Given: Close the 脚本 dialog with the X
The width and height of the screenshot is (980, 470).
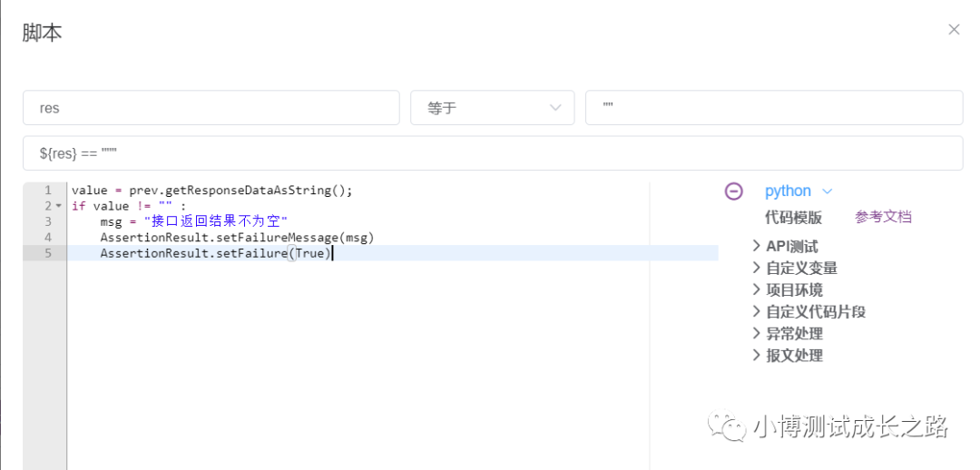Looking at the screenshot, I should click(x=953, y=29).
